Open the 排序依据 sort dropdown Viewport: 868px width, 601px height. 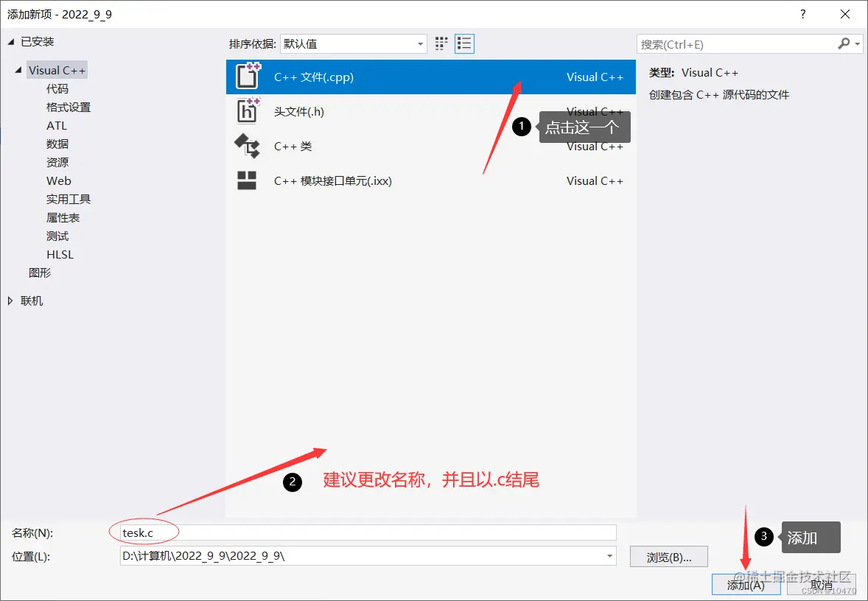click(x=420, y=43)
